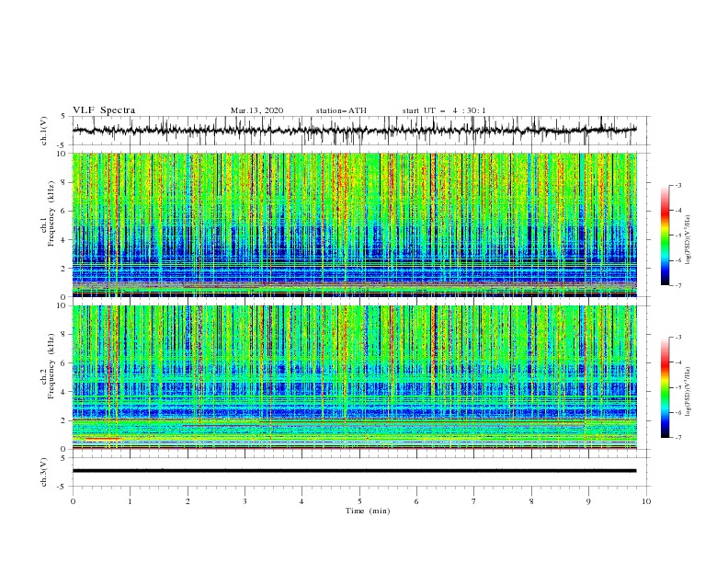Click the "10" kHz tick on ch.1 frequency axis

click(63, 154)
